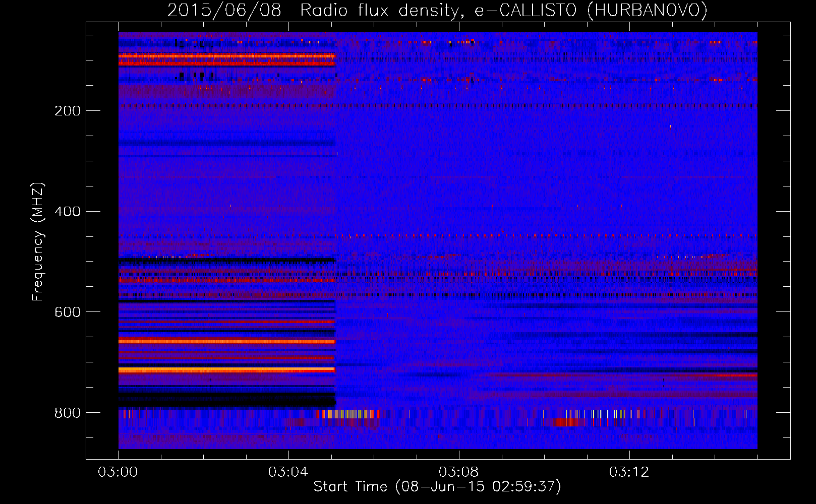Click the '400' frequency tick label
The width and height of the screenshot is (816, 504).
pos(68,212)
